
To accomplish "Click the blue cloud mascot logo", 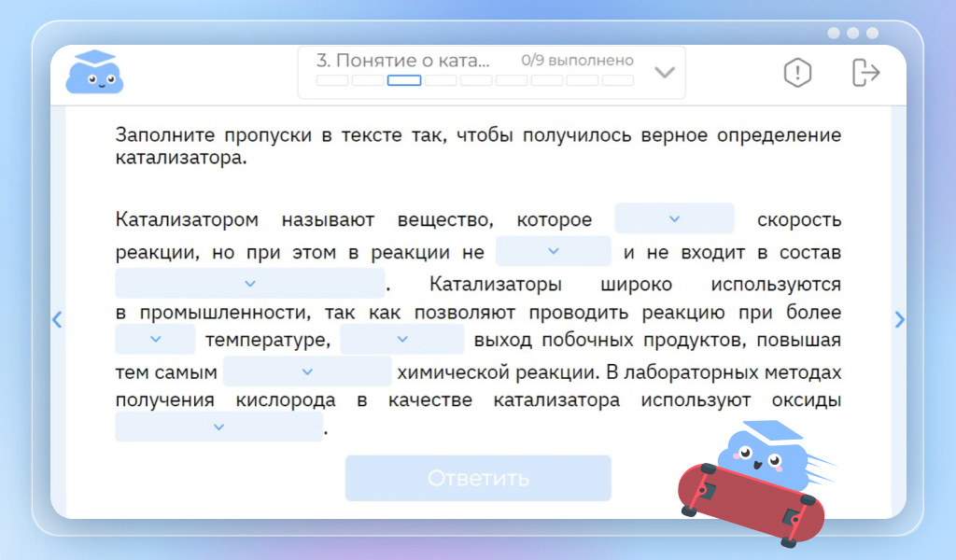I will [94, 72].
